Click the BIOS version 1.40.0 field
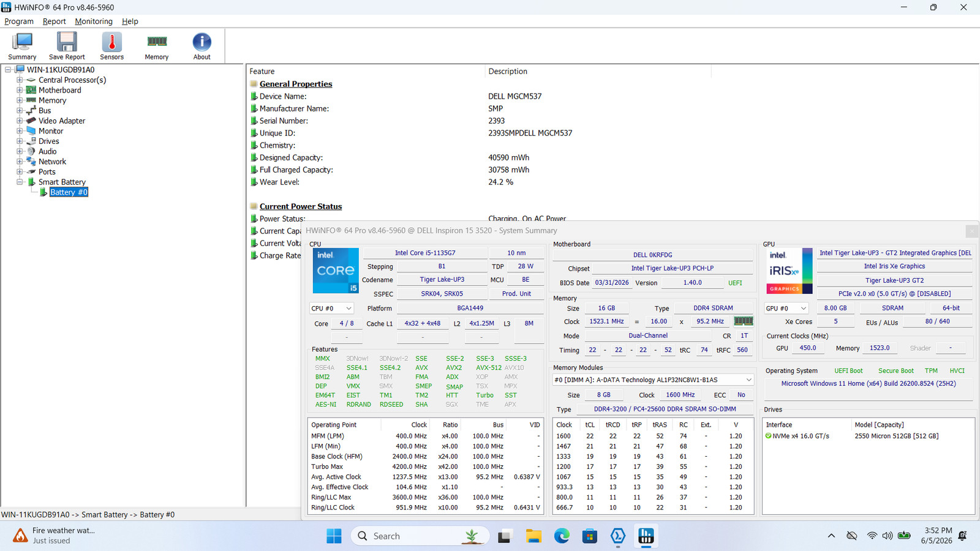980x551 pixels. (693, 283)
